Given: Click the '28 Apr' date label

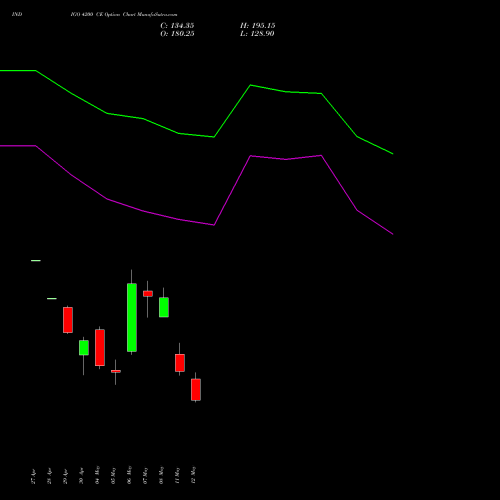Looking at the screenshot, I should [x=49, y=477].
